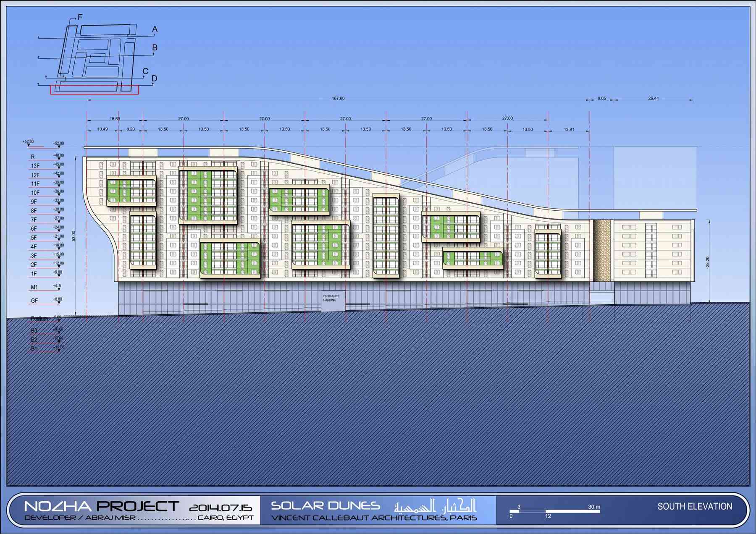Click the graphic scale bar in the title block
Viewport: 756px width, 534px height.
[x=555, y=511]
